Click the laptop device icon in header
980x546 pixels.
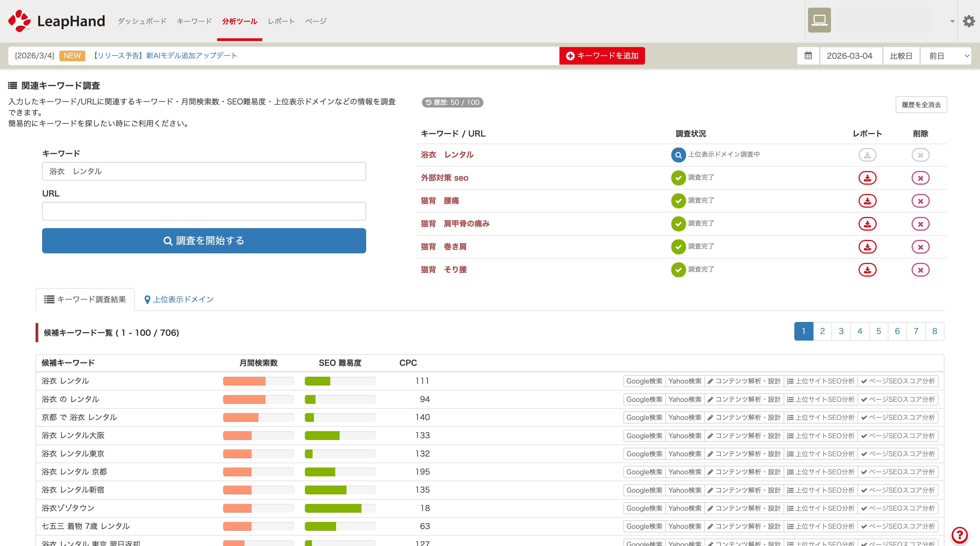click(819, 20)
